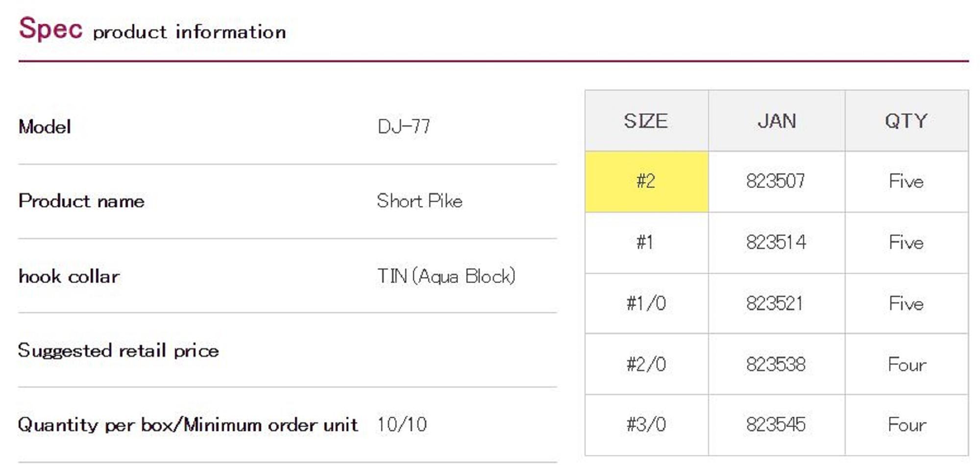Select the #2/0 size cell
The image size is (980, 465).
[646, 364]
